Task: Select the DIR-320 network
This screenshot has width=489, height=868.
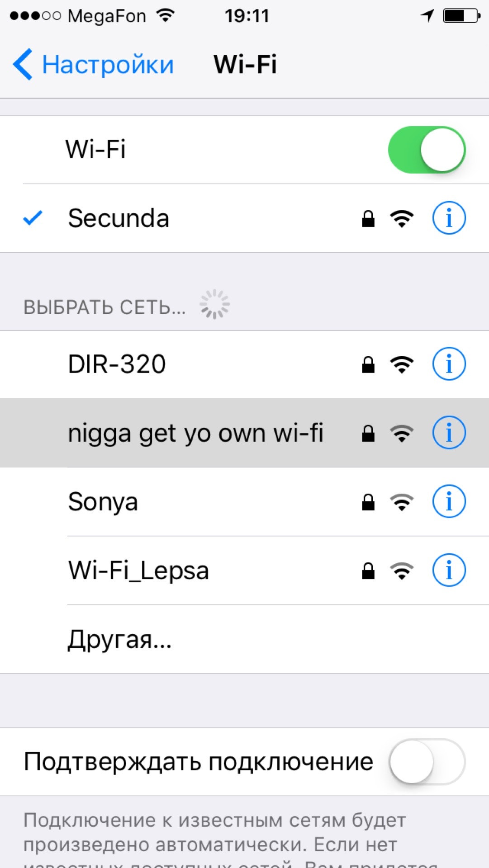Action: [x=244, y=364]
